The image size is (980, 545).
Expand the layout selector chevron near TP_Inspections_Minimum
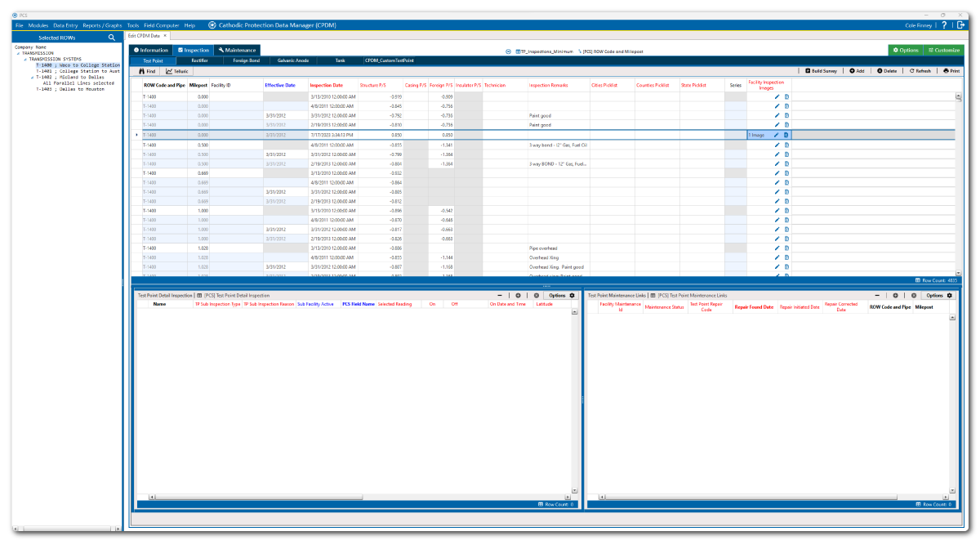coord(509,51)
